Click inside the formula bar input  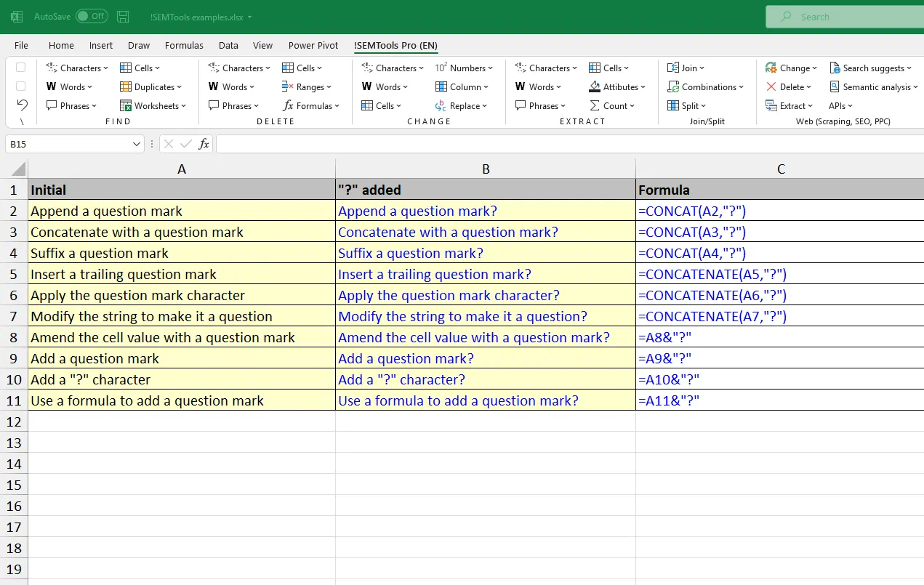point(570,144)
